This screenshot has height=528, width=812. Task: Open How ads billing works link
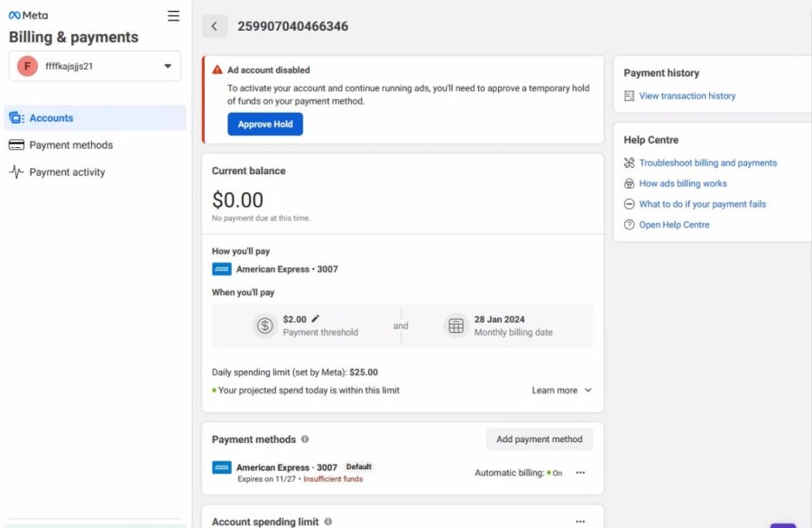click(x=682, y=183)
